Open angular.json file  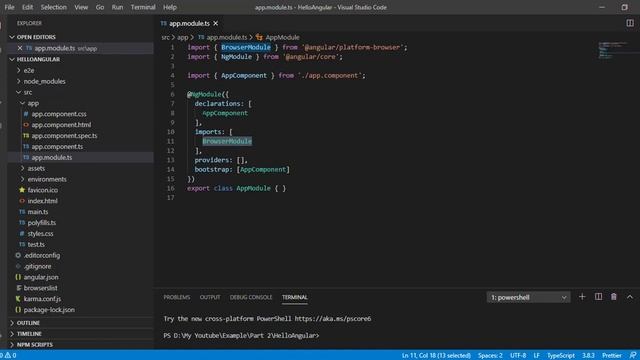click(41, 277)
